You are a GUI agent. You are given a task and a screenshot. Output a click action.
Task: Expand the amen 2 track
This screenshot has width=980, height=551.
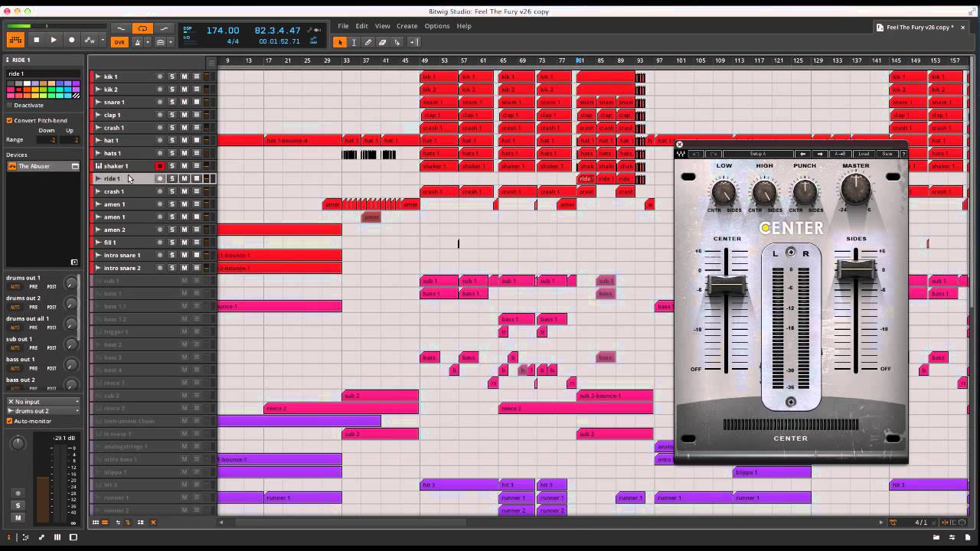point(97,230)
